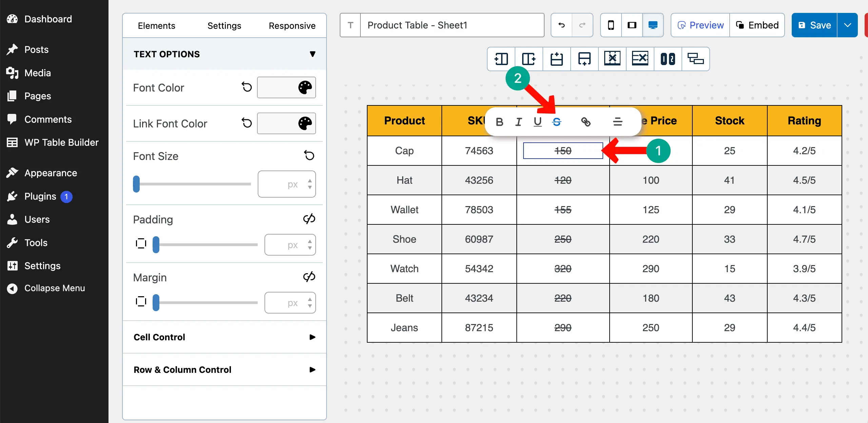The height and width of the screenshot is (423, 868).
Task: Apply underline to the selected cell text
Action: click(538, 121)
